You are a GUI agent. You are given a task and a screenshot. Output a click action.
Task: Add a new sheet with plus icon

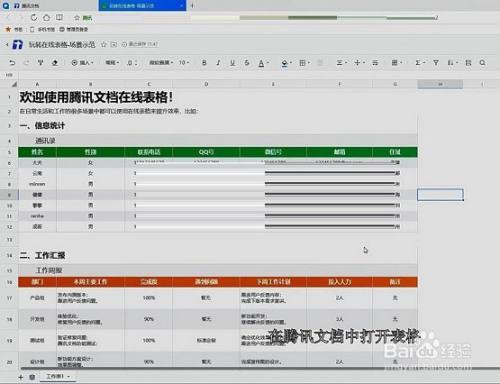pyautogui.click(x=21, y=377)
